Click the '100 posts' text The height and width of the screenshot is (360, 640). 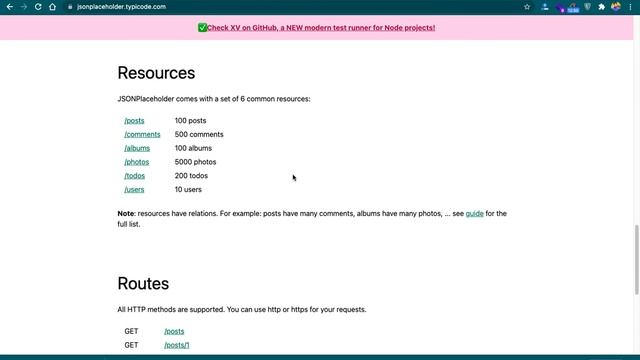point(190,121)
